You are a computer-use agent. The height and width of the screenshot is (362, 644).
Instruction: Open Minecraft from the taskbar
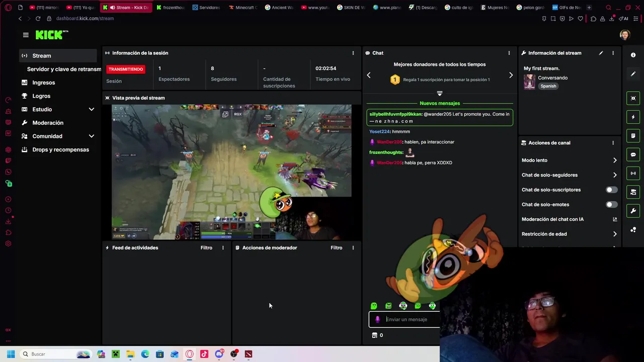(x=116, y=354)
